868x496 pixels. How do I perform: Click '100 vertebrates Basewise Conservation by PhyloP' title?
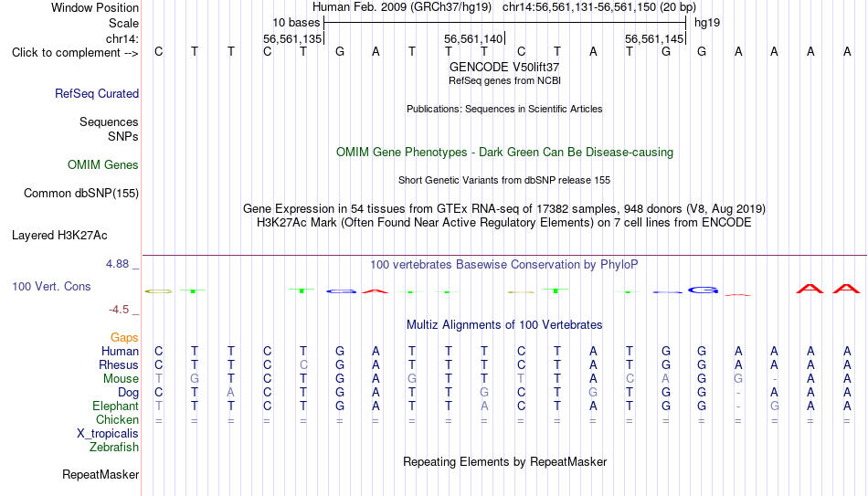tap(504, 265)
